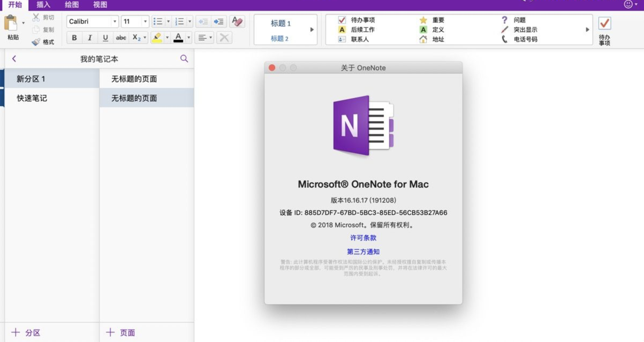Apply the 标题 2 style
Image resolution: width=644 pixels, height=342 pixels.
[279, 39]
